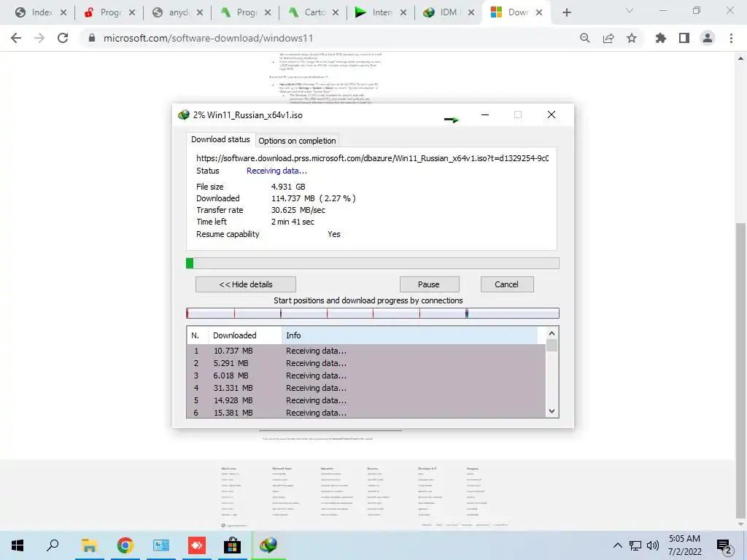Open the Download status tab in IDM
This screenshot has width=747, height=560.
(x=220, y=139)
